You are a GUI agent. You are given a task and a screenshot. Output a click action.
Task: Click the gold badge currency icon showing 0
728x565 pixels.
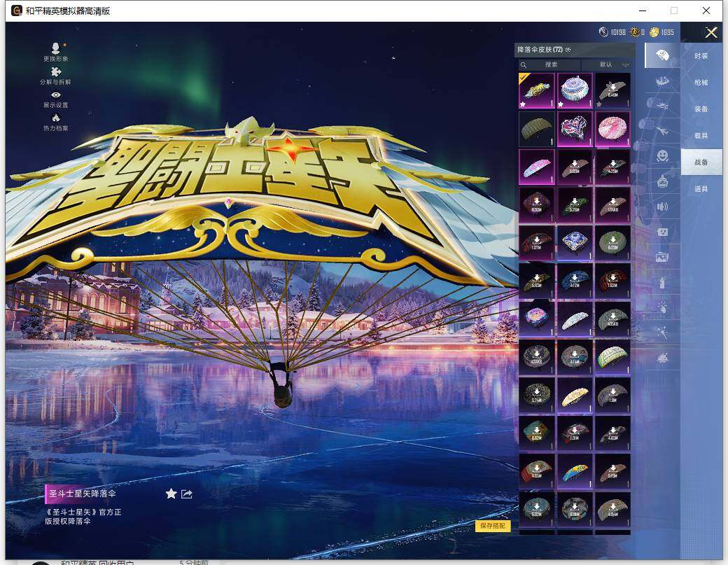pos(634,32)
